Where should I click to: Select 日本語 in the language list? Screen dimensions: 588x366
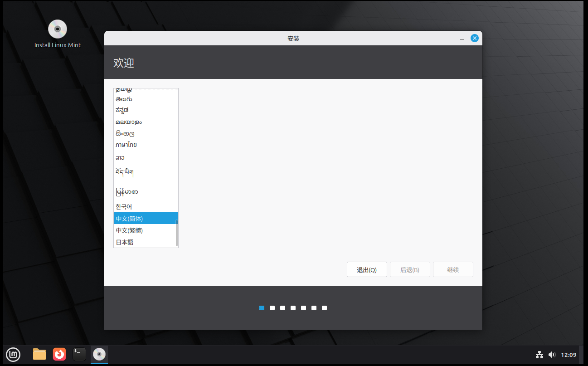[125, 242]
